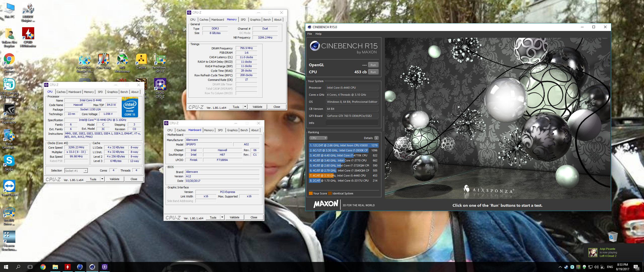Click Validate in CPU-Z CPU window

(x=114, y=179)
